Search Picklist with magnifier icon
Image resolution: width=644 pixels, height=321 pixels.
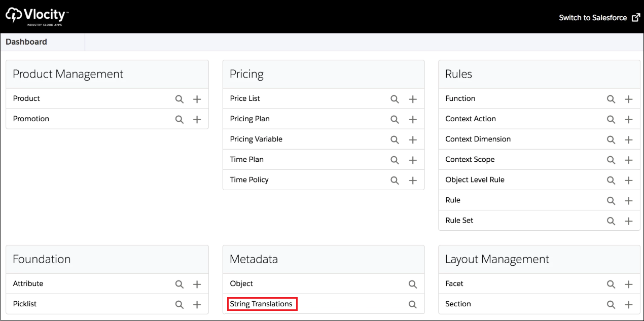(x=180, y=304)
